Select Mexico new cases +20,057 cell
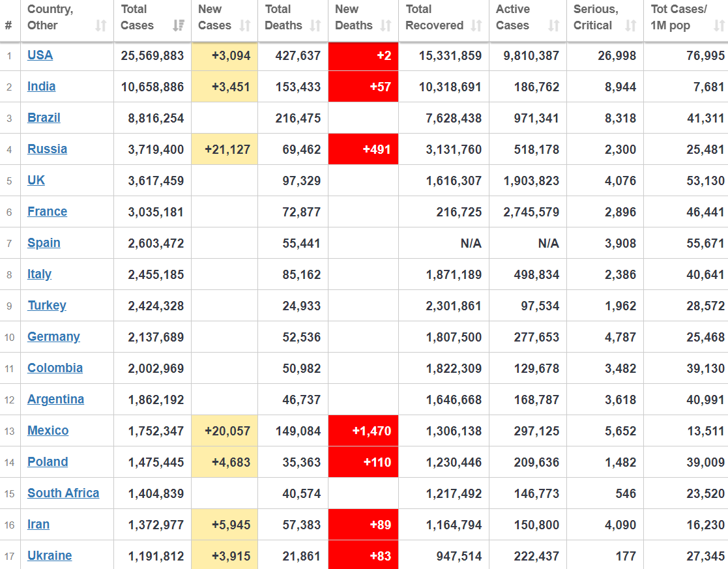This screenshot has width=728, height=569. (x=225, y=431)
